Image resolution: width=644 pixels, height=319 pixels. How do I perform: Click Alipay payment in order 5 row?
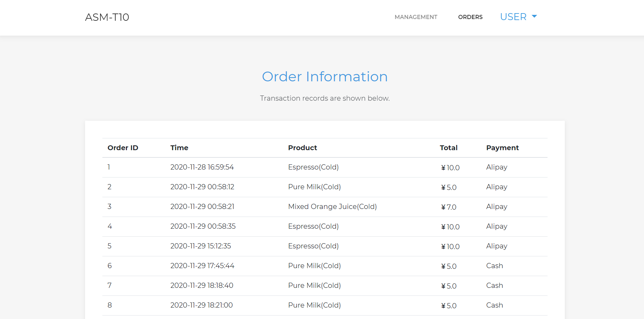[x=496, y=246]
